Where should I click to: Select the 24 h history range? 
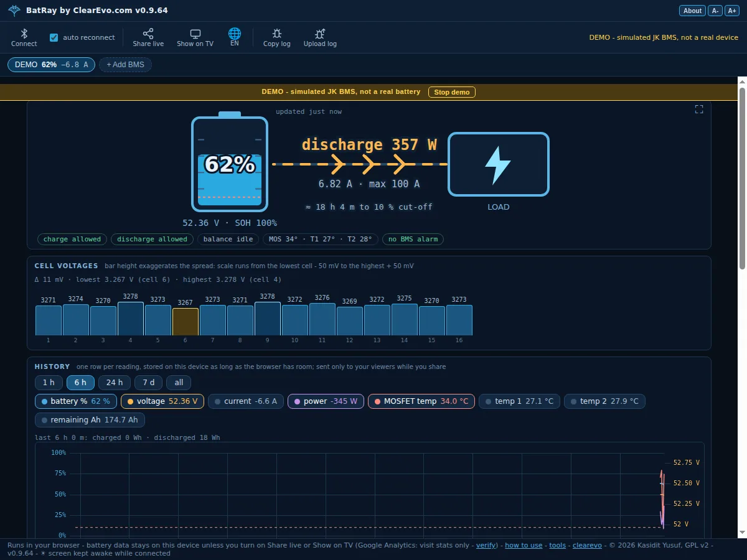[115, 383]
